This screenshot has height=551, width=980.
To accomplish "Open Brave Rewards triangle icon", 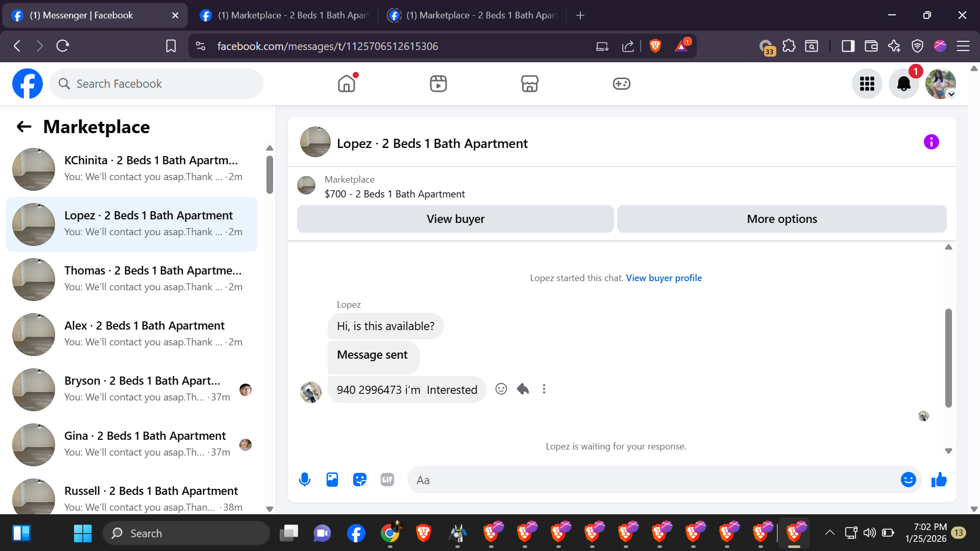I will [x=682, y=46].
